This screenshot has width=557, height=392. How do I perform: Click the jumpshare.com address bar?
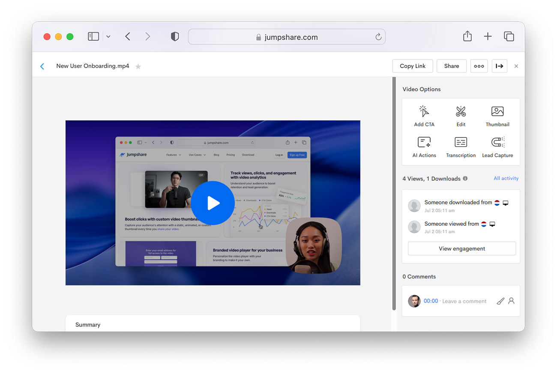287,37
